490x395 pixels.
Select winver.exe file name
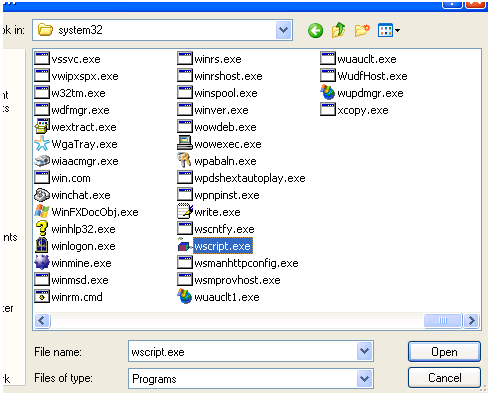tap(221, 110)
